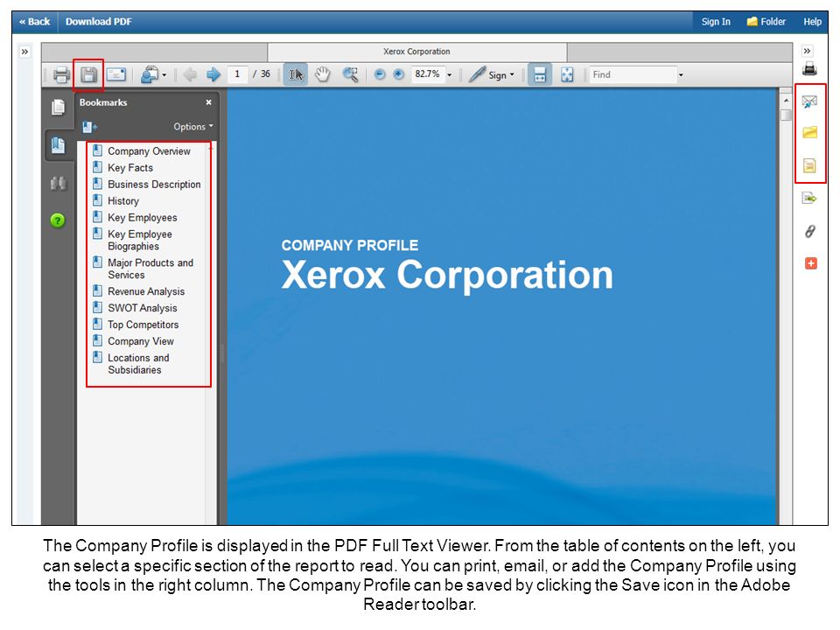
Task: Click the right column E-mail icon
Action: 809,101
